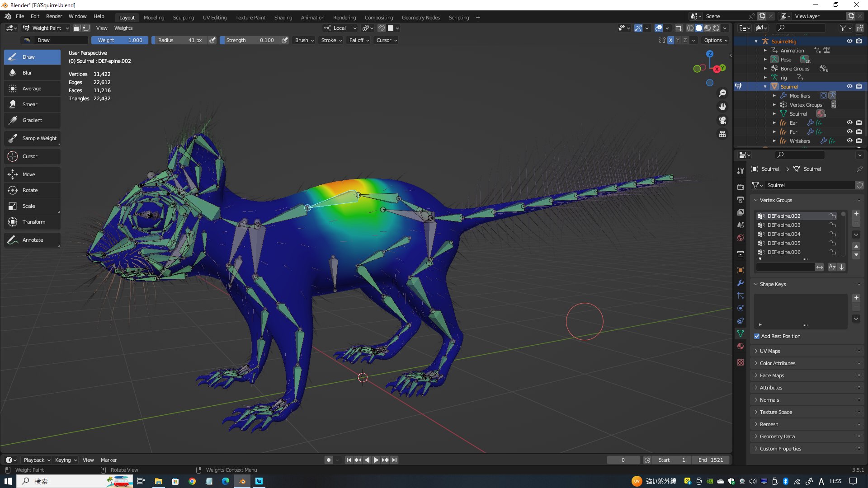Viewport: 868px width, 488px height.
Task: Hide the Fur particle system eye
Action: click(x=849, y=131)
